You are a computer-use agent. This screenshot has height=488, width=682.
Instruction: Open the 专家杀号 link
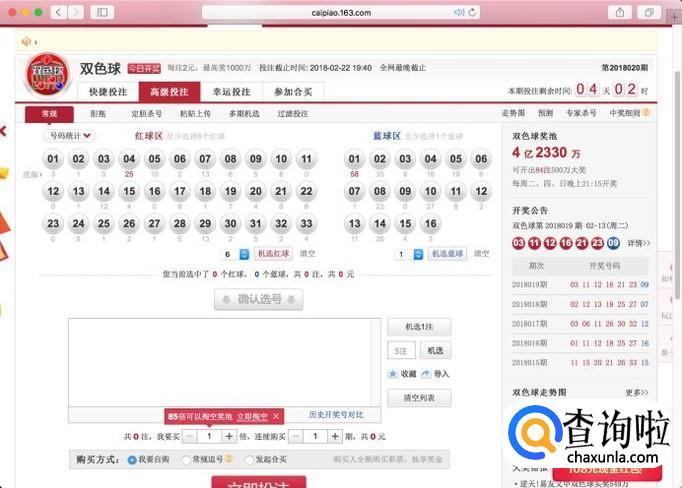581,113
